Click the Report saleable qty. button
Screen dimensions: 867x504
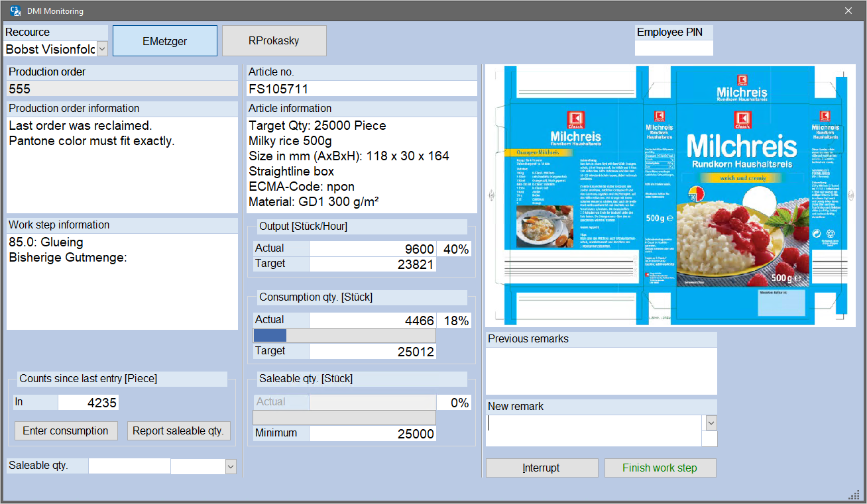[178, 430]
